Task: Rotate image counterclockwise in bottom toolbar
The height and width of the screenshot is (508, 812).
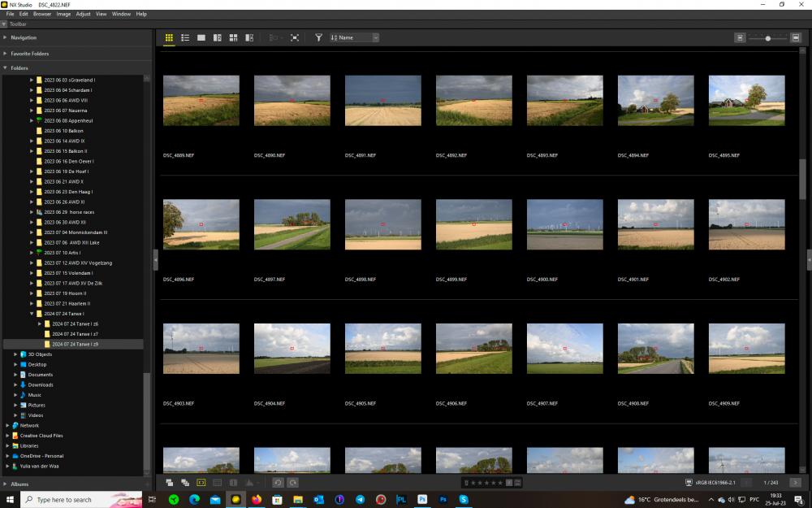Action: tap(278, 483)
